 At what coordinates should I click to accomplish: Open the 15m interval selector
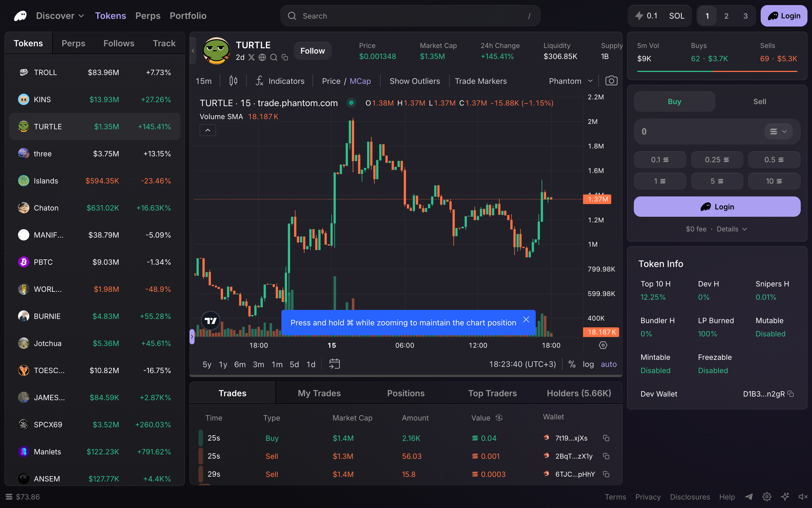tap(204, 81)
